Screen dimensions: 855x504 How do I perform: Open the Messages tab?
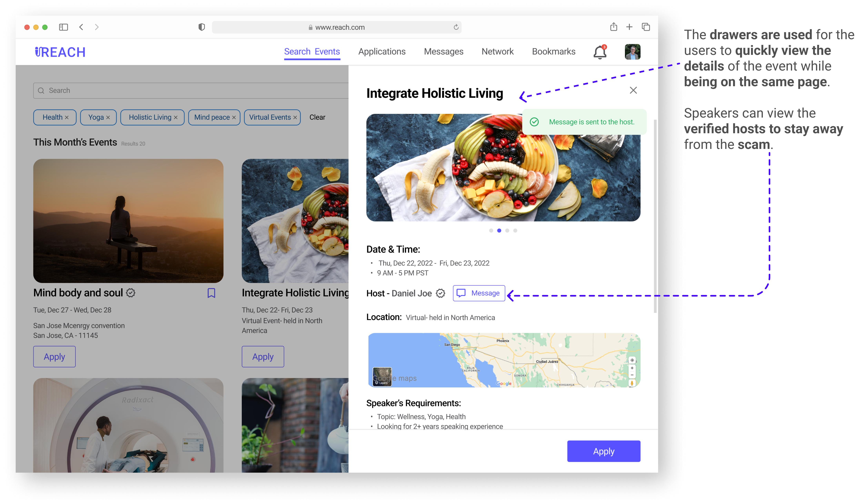[x=443, y=52]
